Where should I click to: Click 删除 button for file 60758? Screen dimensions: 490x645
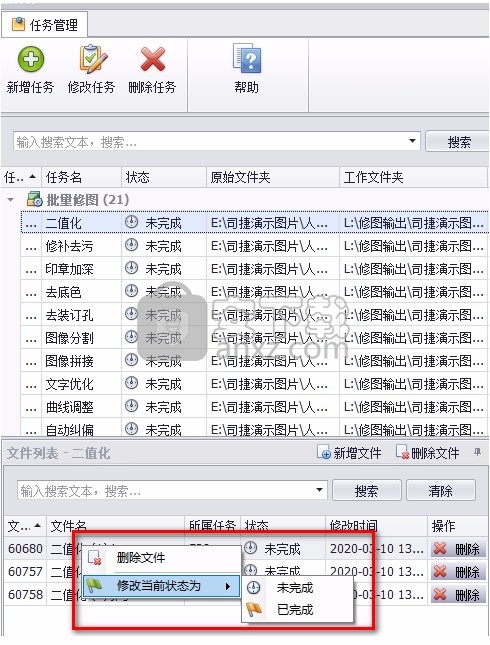tap(458, 595)
